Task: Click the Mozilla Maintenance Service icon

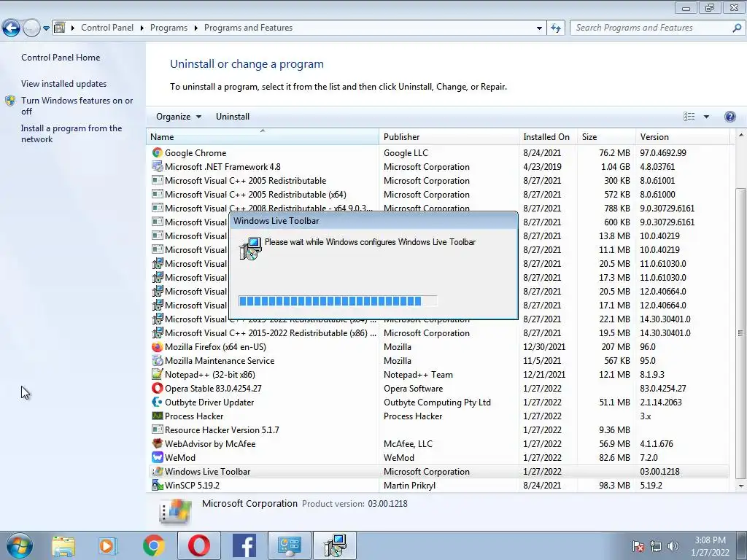Action: 158,360
